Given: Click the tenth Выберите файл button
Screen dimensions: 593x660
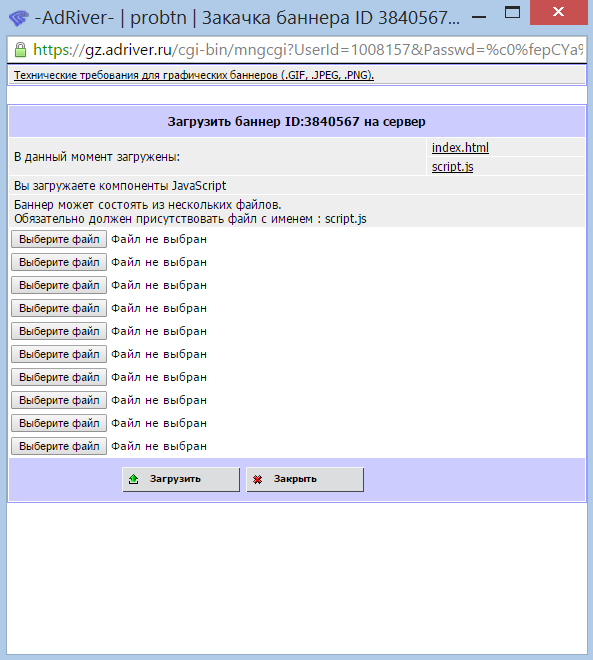Looking at the screenshot, I should 59,446.
